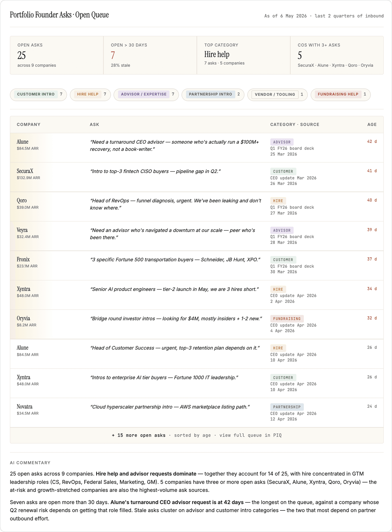Viewport: 392px width, 532px height.
Task: Click ADVISOR tag in Veyra row
Action: point(282,230)
